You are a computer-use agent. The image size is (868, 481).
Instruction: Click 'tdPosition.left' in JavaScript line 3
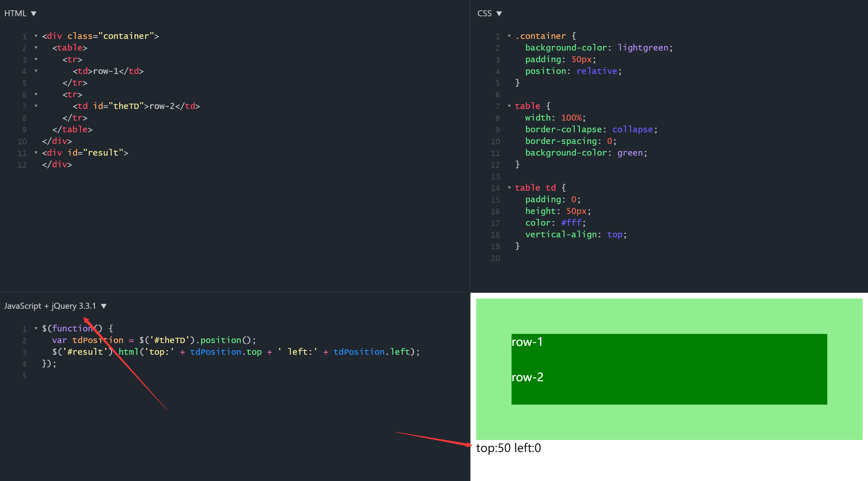[371, 352]
